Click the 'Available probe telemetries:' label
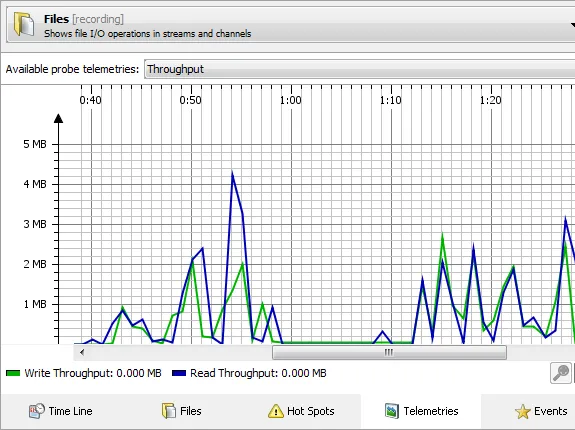 [x=72, y=69]
